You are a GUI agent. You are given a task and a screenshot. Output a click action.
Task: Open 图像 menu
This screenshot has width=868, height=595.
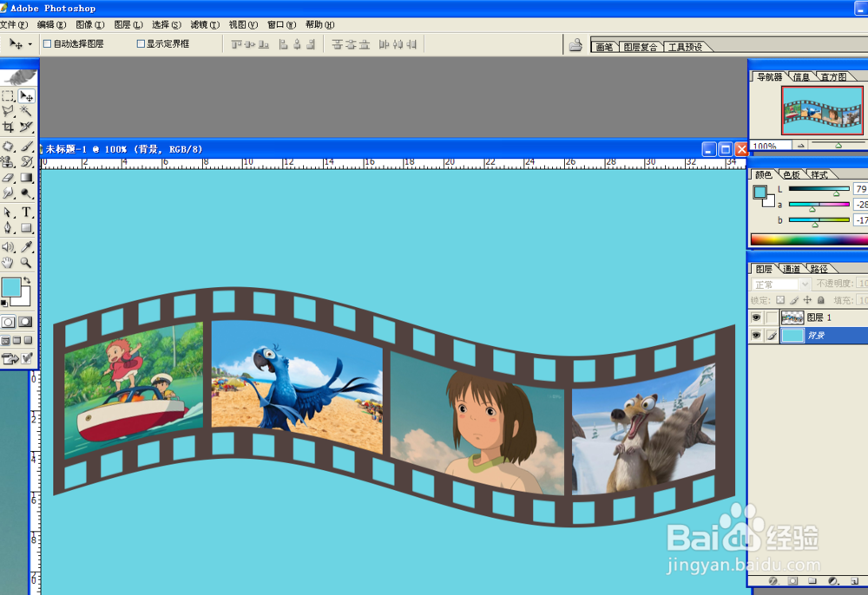coord(90,25)
